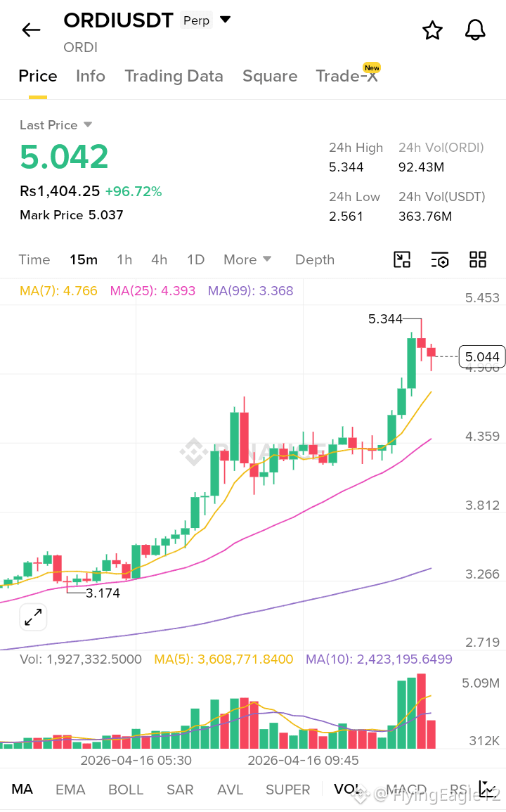Click 24h High value 5.344

[x=346, y=167]
